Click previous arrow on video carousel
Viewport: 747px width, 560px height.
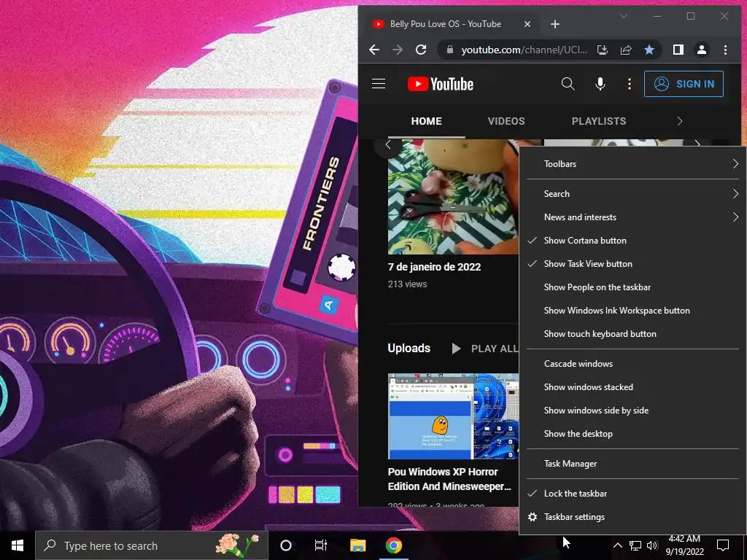pos(388,145)
